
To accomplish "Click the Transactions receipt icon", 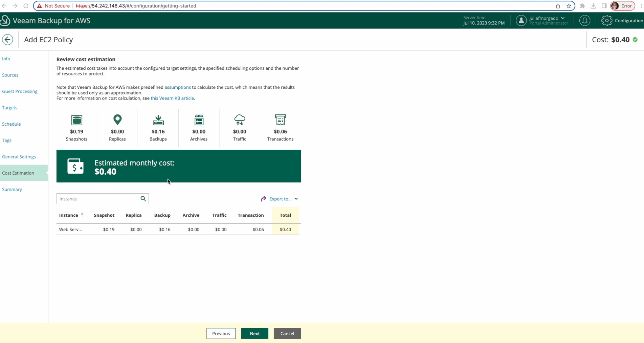I will coord(280,120).
